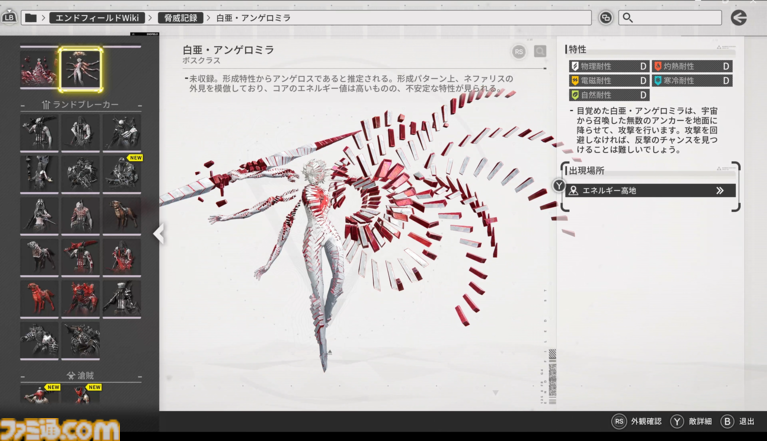Click the 物理耐性 resistance icon
This screenshot has height=441, width=767.
click(x=575, y=67)
